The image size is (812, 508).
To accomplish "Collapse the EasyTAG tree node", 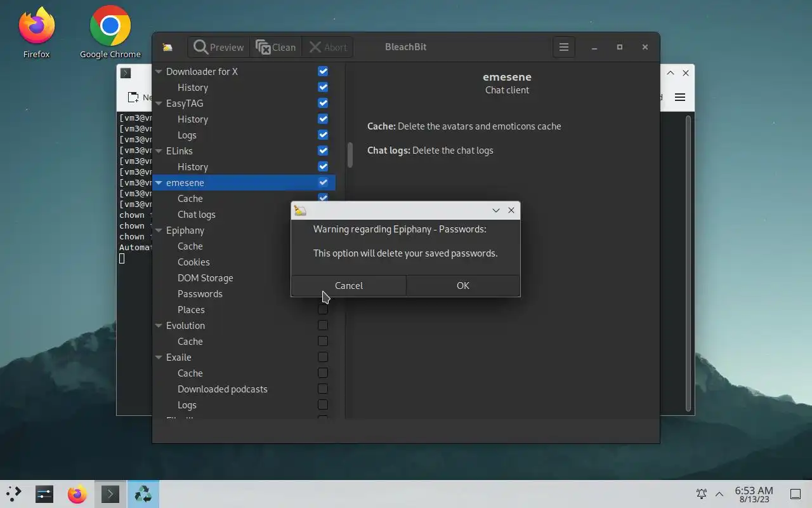I will [159, 104].
